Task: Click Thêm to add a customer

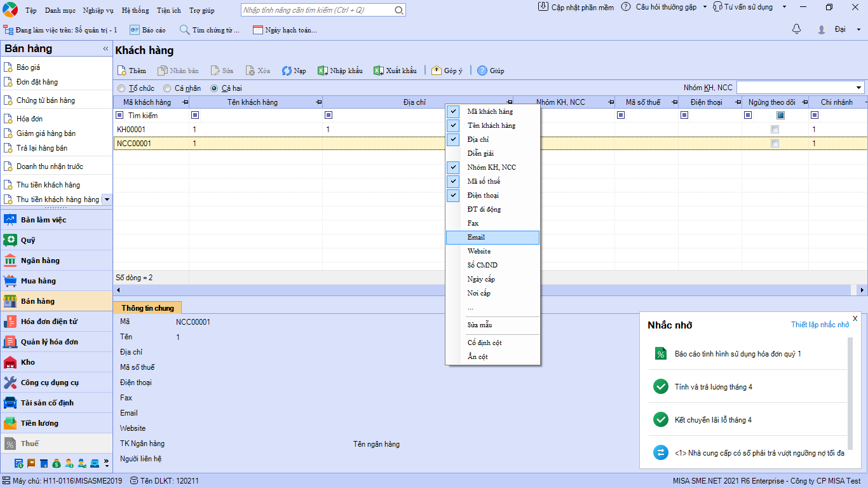Action: pos(132,71)
